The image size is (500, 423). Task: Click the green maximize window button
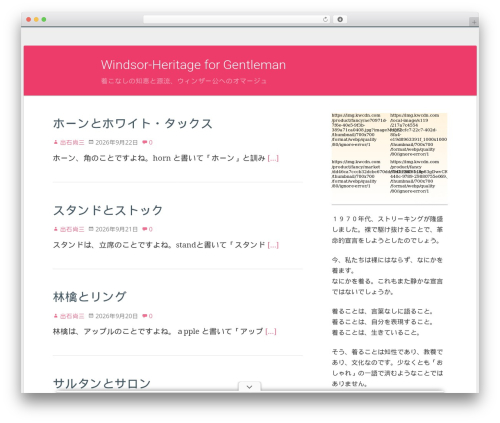tap(44, 19)
